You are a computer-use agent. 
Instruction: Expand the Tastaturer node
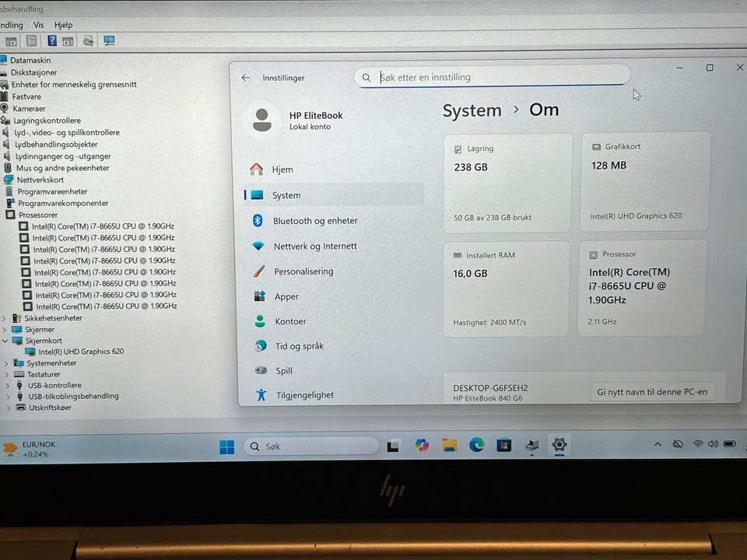pos(7,375)
